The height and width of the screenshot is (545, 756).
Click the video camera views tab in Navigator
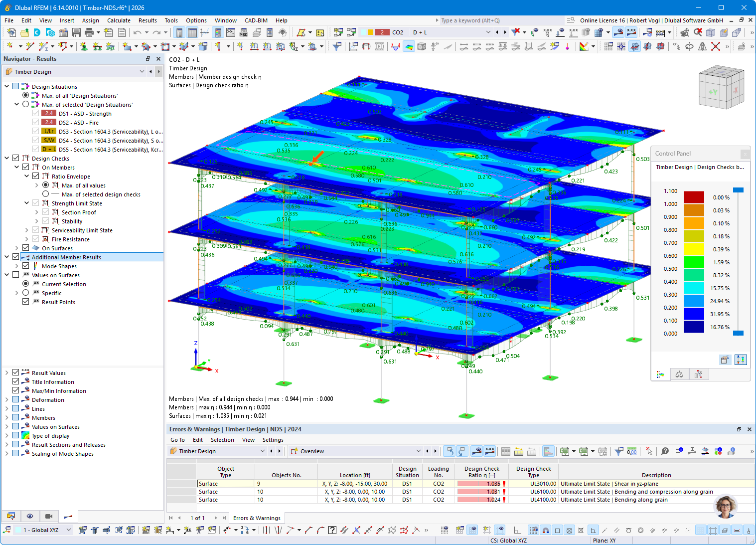(49, 516)
